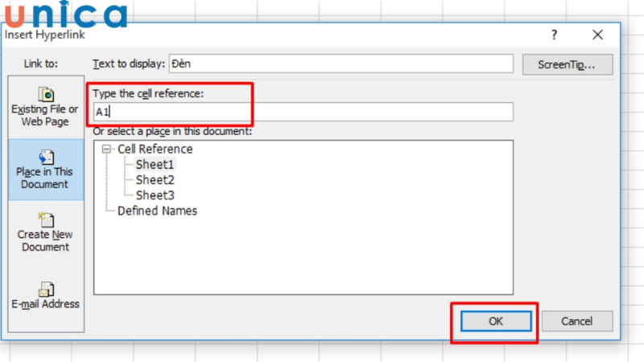Select Sheet1 in the document tree
Image resolution: width=644 pixels, height=362 pixels.
(x=155, y=165)
